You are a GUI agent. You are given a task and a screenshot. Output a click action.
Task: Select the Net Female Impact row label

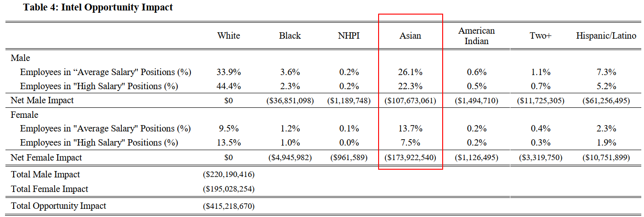coord(46,157)
